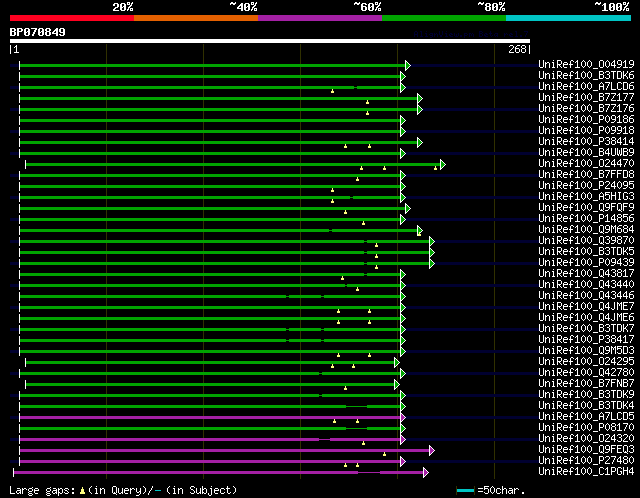Select the UniRef100_B4UWB9 label

point(586,153)
